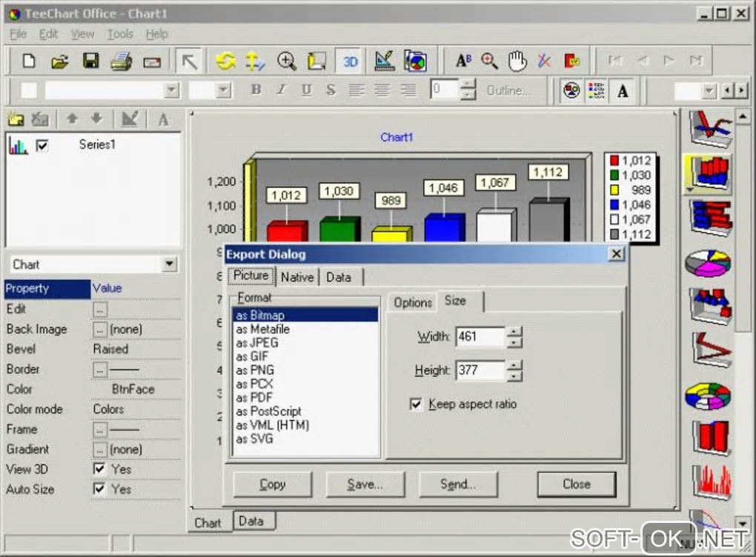Screen dimensions: 756x557
Task: Switch to the Native export tab
Action: [297, 277]
